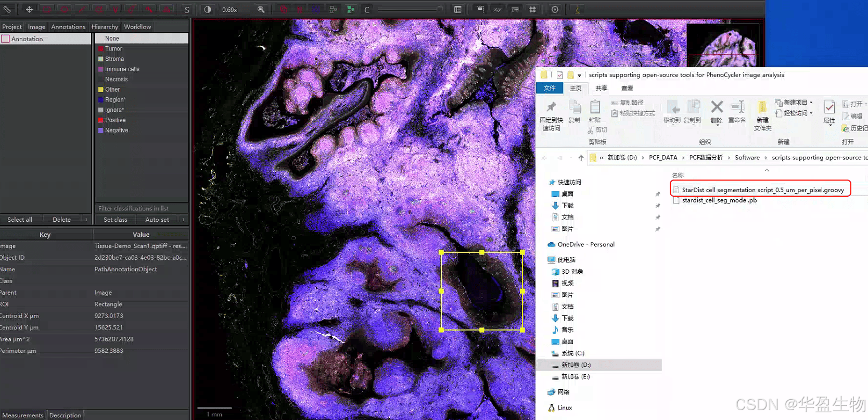This screenshot has width=868, height=420.
Task: Open OneDrive - Personal in navigation pane
Action: coord(581,244)
